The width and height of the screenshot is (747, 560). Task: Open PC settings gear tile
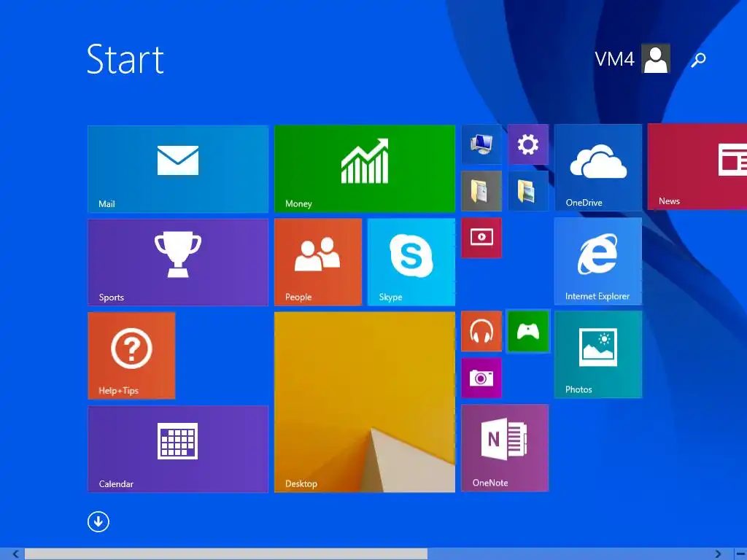[528, 144]
